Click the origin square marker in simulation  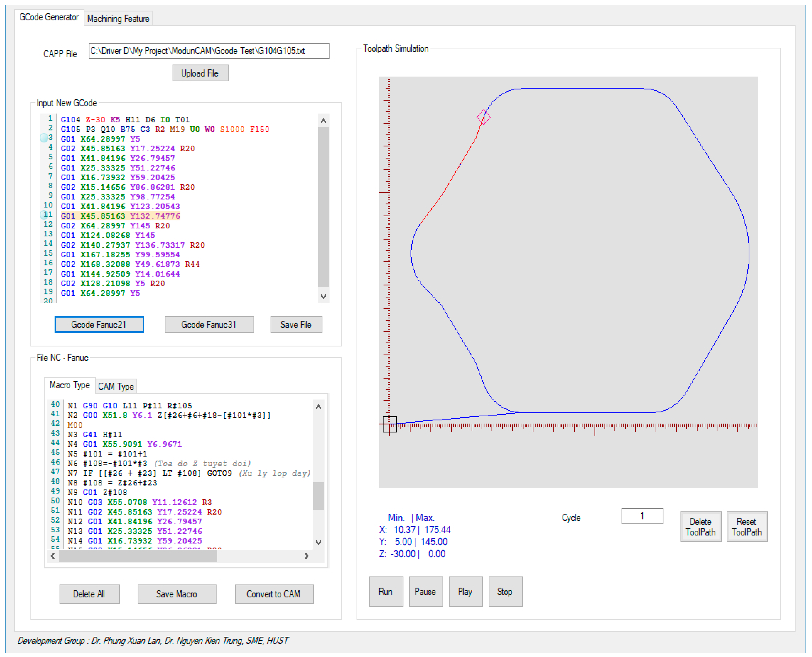pyautogui.click(x=389, y=424)
